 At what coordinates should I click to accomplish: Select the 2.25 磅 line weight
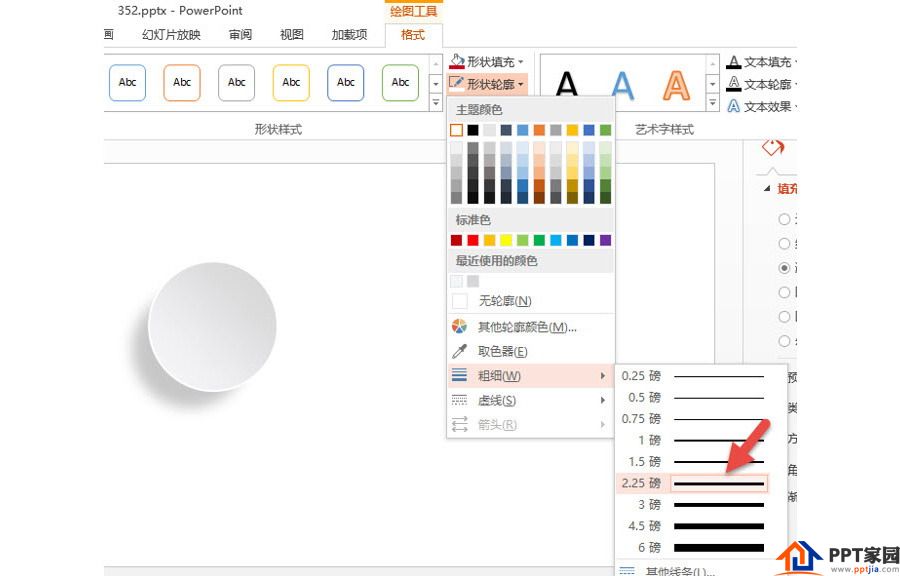click(693, 483)
